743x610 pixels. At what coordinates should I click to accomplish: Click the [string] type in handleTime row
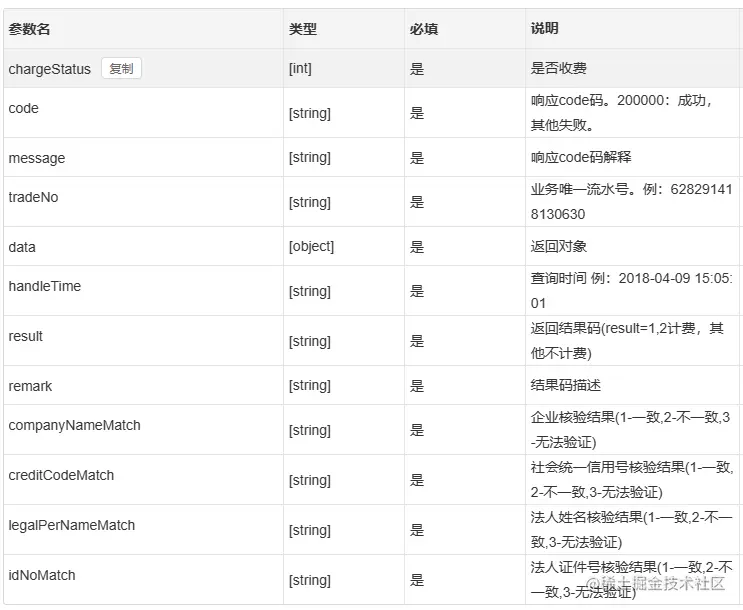[x=310, y=291]
